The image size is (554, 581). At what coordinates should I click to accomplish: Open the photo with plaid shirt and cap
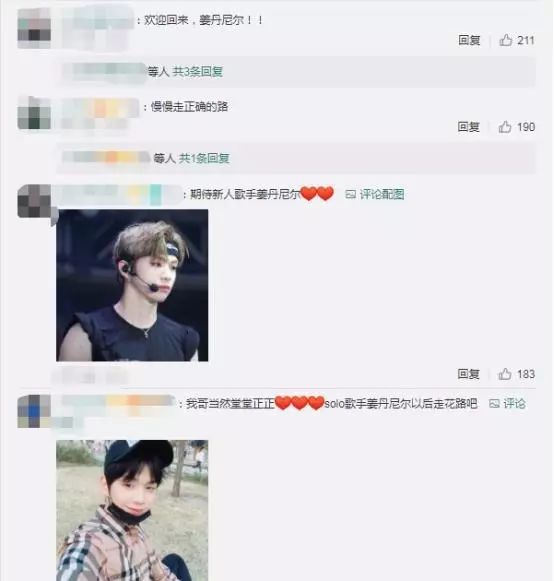point(132,510)
